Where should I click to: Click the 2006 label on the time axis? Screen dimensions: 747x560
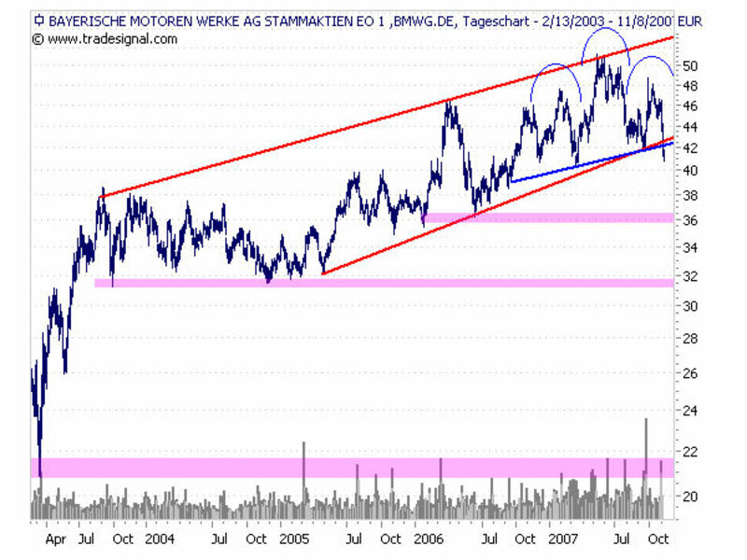[429, 539]
